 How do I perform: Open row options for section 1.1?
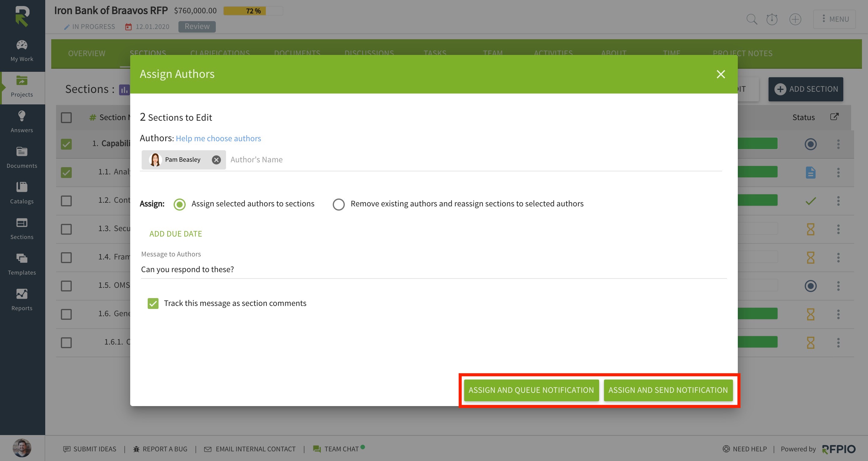point(838,173)
